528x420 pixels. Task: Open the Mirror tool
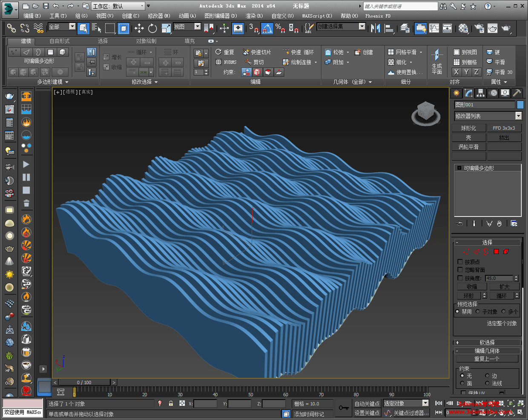(x=375, y=29)
